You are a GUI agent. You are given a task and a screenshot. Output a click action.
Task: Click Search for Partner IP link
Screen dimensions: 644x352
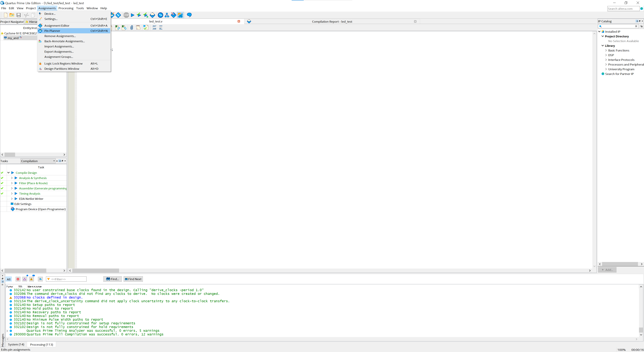point(619,74)
